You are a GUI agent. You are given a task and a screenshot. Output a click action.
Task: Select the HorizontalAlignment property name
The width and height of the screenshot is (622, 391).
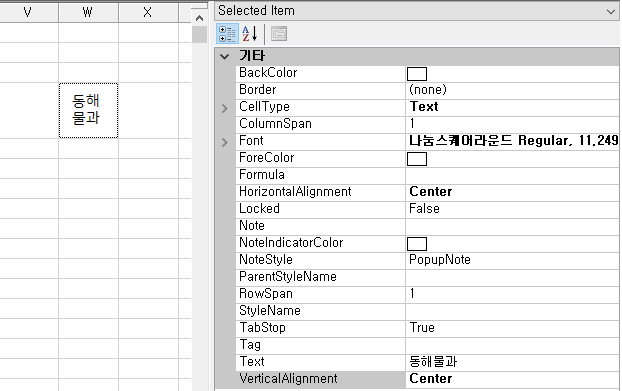point(295,192)
